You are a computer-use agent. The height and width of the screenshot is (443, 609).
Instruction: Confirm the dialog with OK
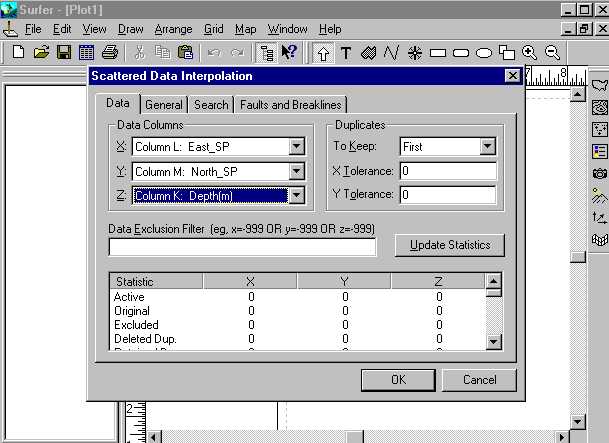(x=398, y=379)
